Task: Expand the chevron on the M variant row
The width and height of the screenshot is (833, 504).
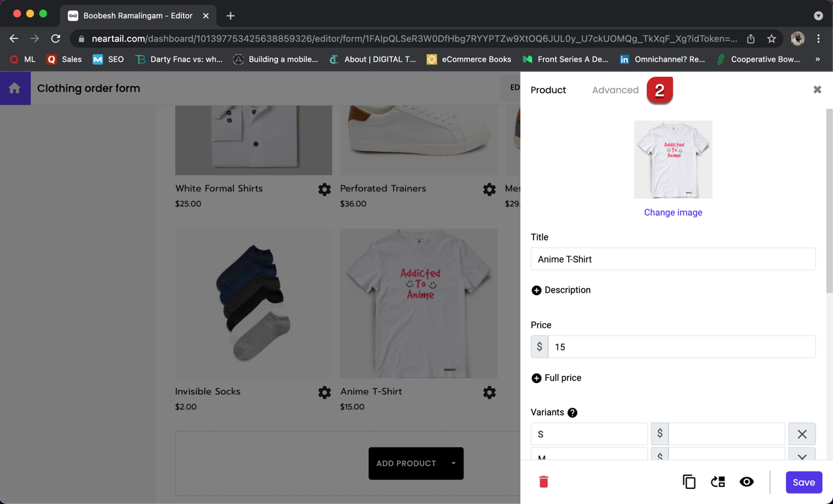Action: (x=802, y=457)
